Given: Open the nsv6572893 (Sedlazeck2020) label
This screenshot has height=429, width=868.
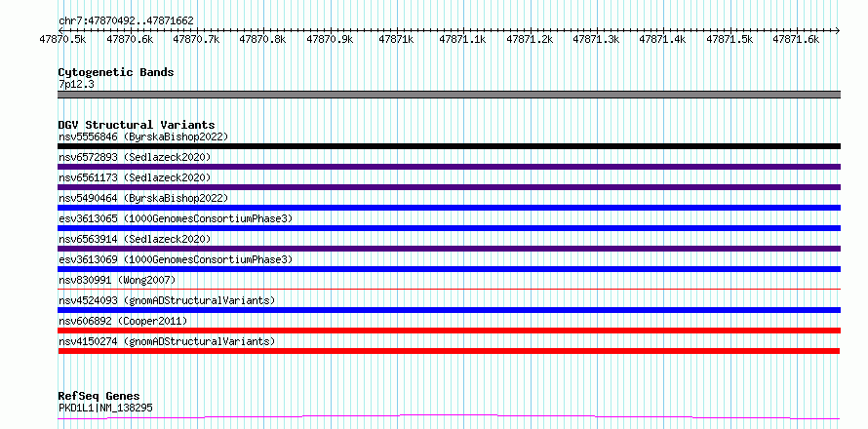Looking at the screenshot, I should click(135, 157).
